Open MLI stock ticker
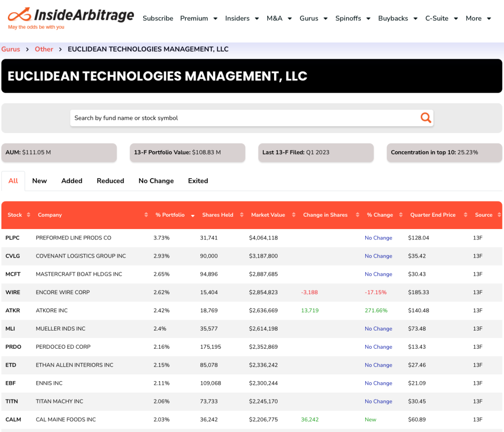Viewport: 504px width, 432px height. [10, 329]
